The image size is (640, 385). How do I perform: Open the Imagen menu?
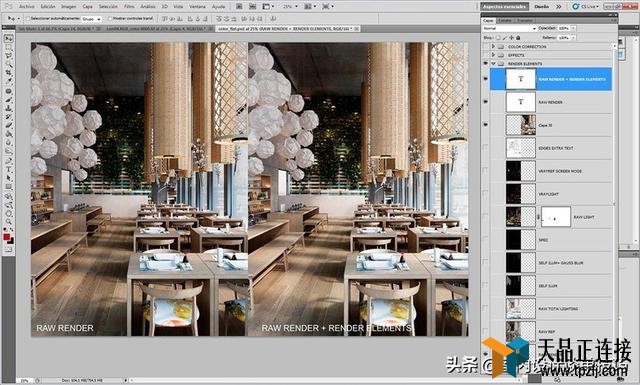click(69, 7)
